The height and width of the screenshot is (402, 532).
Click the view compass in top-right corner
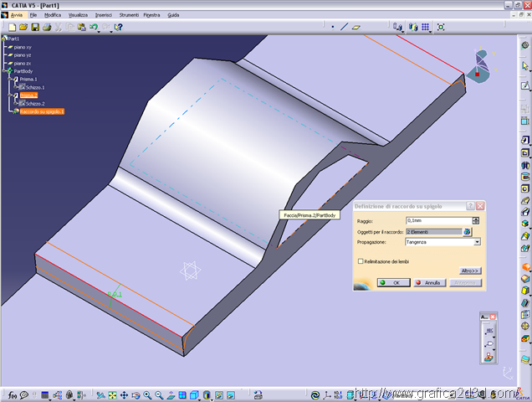[x=479, y=65]
